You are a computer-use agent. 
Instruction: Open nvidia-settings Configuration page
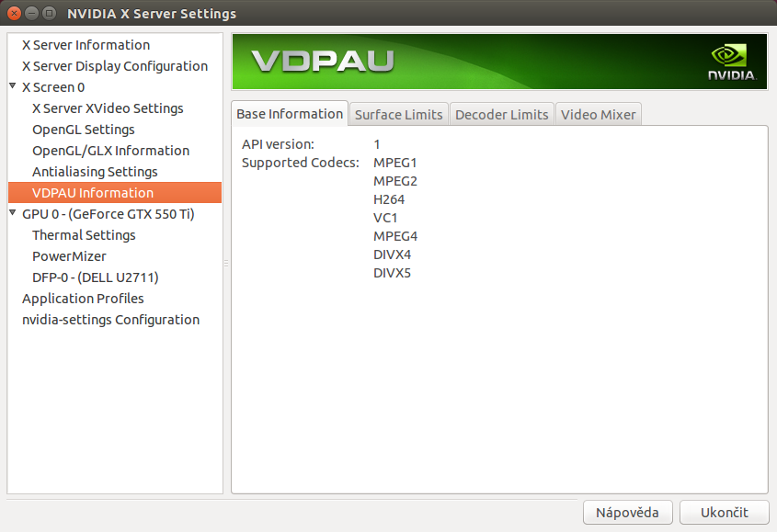pos(115,320)
